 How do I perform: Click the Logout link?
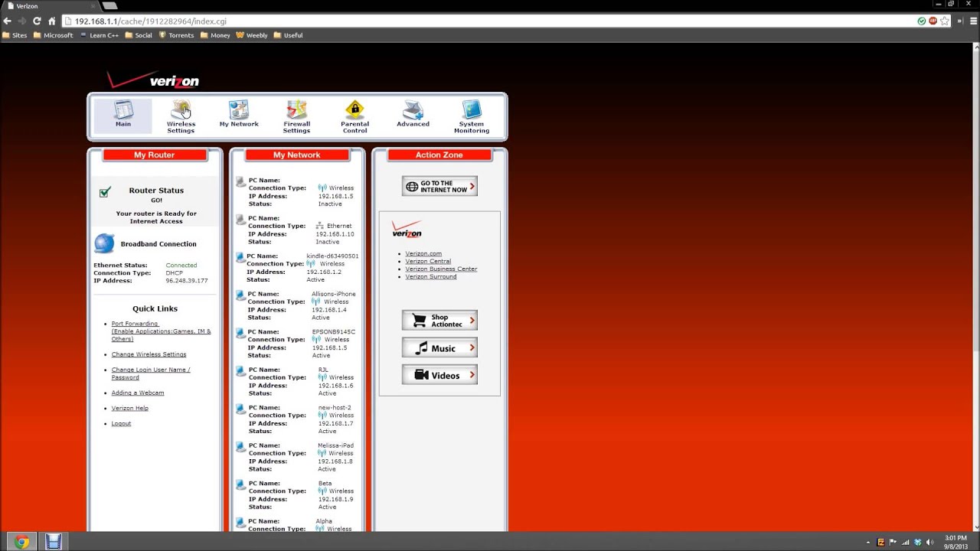click(x=121, y=423)
